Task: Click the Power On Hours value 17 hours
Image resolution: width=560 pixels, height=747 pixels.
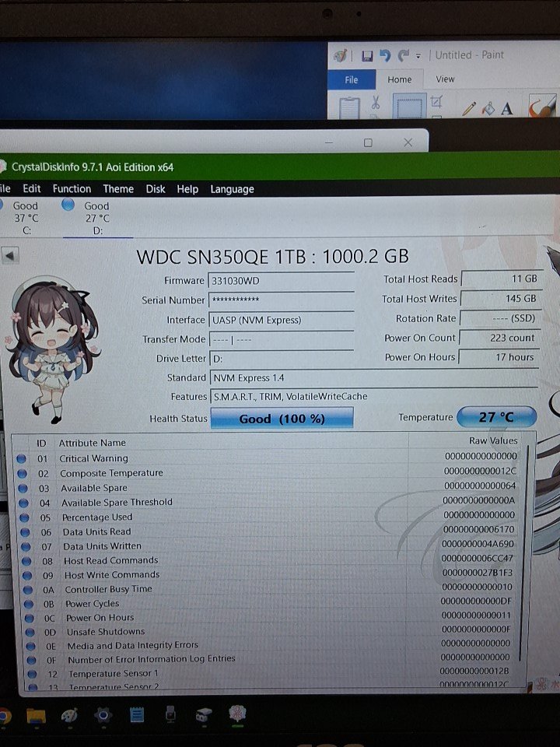Action: (x=499, y=357)
